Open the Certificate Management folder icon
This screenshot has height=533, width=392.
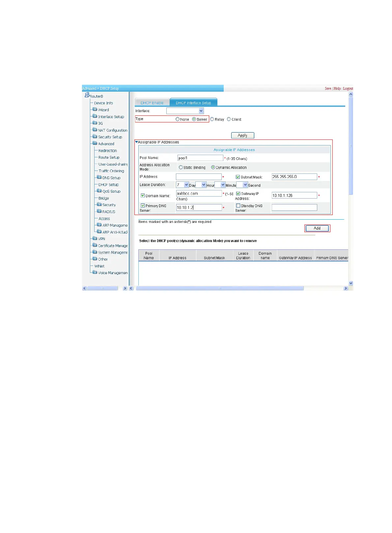[95, 245]
